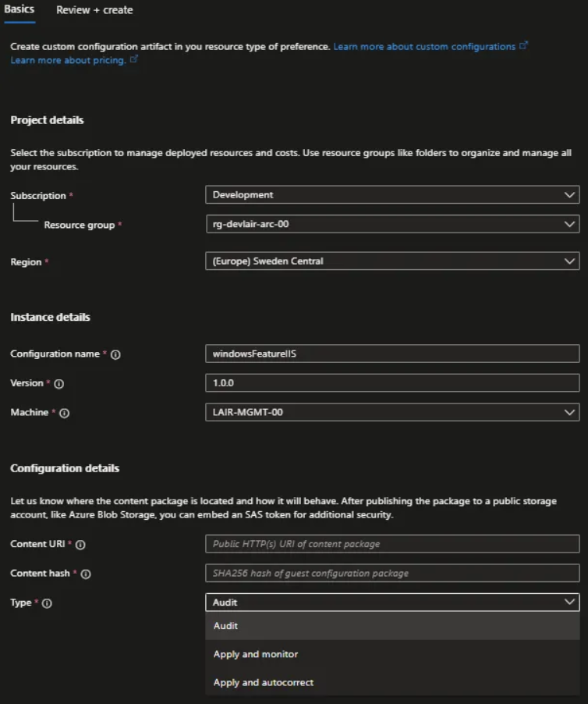Click the Version field with 1.0.0

392,383
